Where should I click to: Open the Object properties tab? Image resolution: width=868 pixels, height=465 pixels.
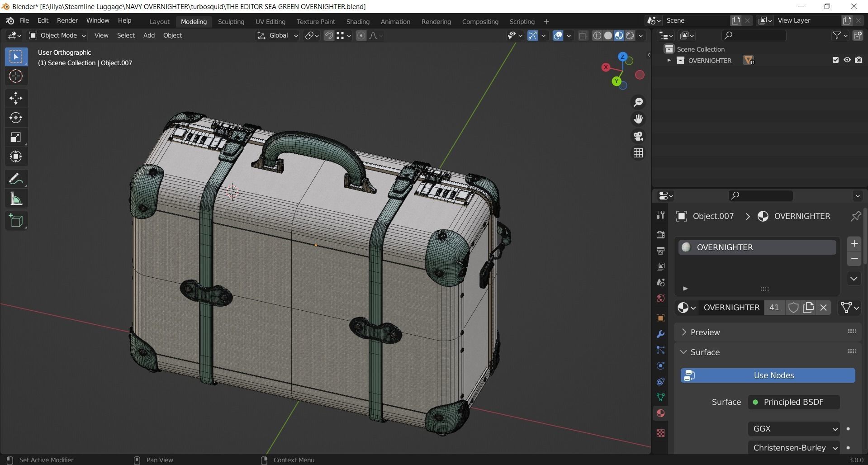[660, 318]
